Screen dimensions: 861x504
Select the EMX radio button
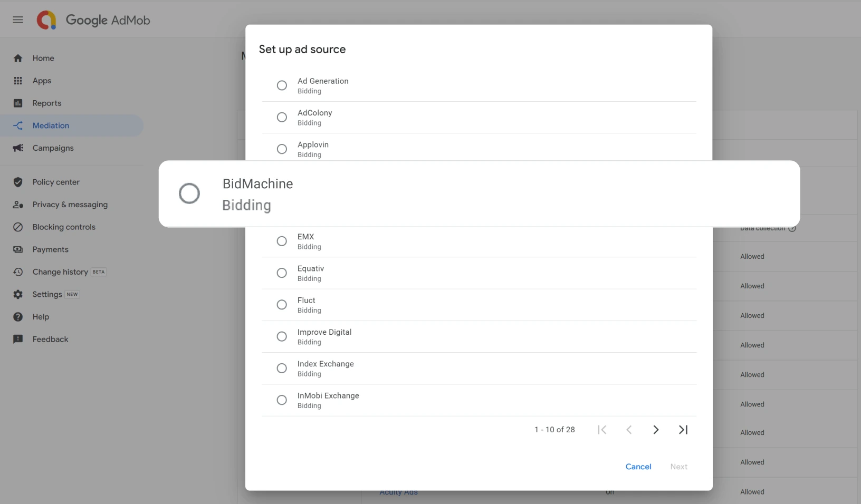coord(282,241)
